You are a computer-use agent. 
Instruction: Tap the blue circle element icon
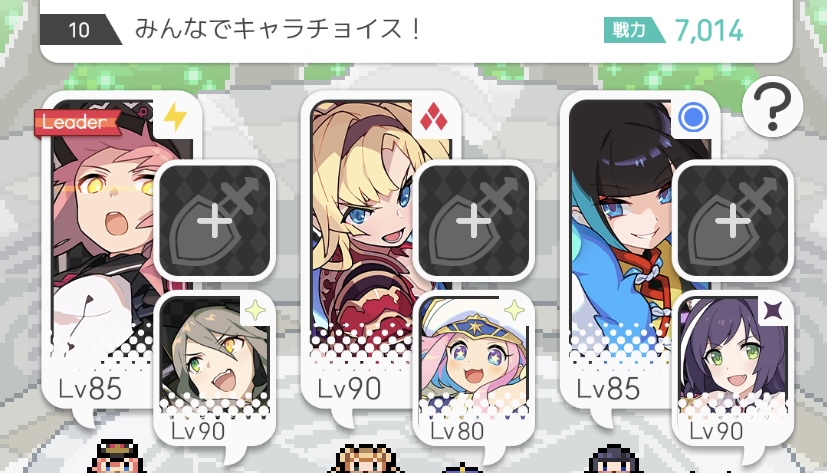(693, 118)
